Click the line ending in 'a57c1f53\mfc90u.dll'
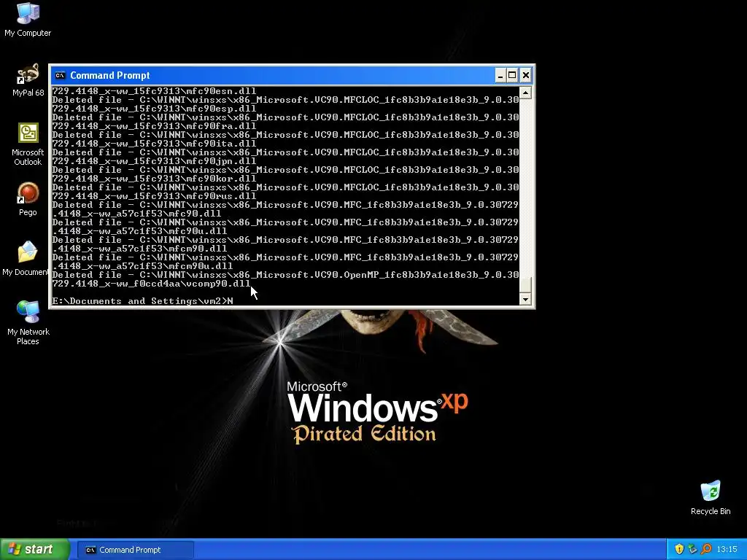The height and width of the screenshot is (560, 747). pyautogui.click(x=139, y=231)
